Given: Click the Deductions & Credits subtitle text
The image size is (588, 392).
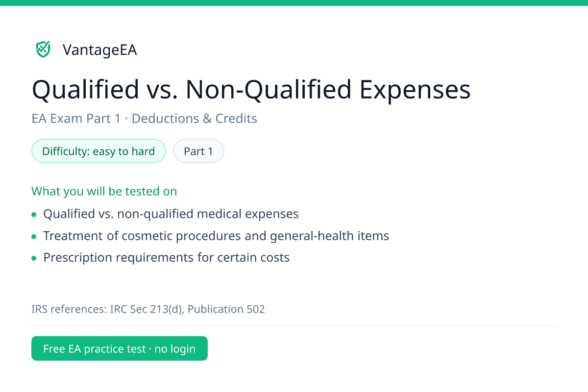Looking at the screenshot, I should 195,119.
